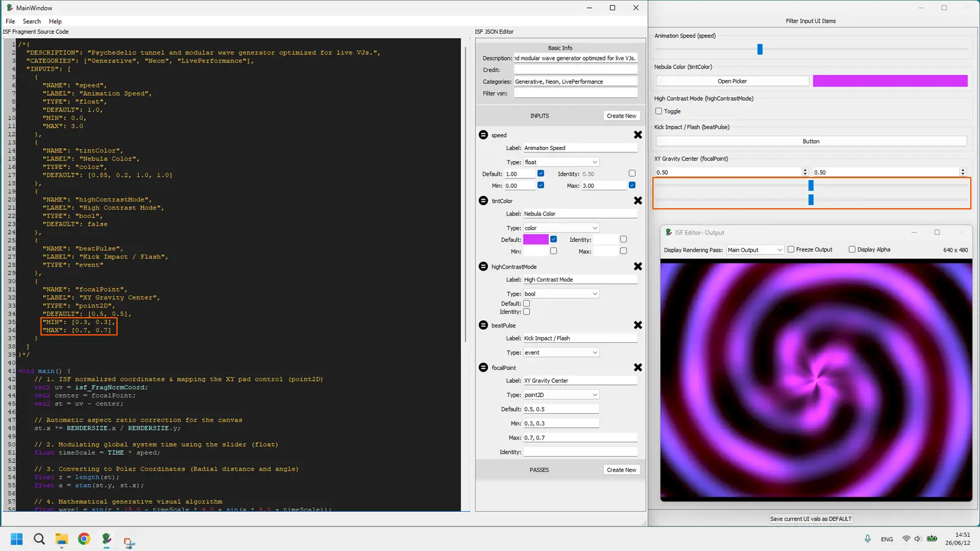Image resolution: width=980 pixels, height=551 pixels.
Task: Collapse the speed input entry
Action: pyautogui.click(x=483, y=135)
